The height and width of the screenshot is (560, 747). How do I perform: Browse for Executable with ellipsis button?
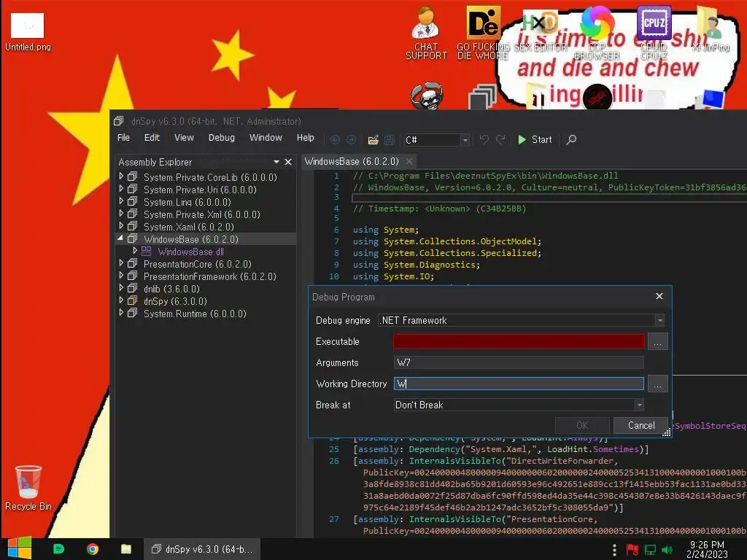[x=657, y=341]
